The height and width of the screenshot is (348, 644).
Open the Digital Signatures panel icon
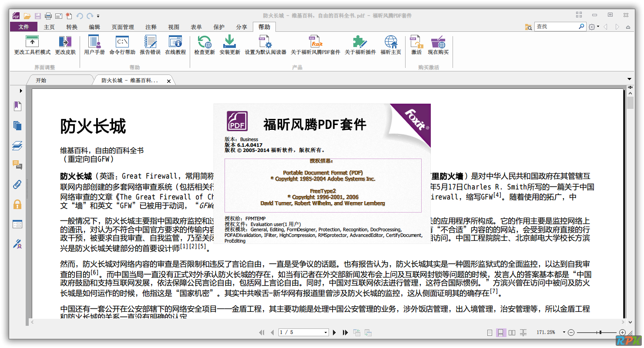click(17, 244)
